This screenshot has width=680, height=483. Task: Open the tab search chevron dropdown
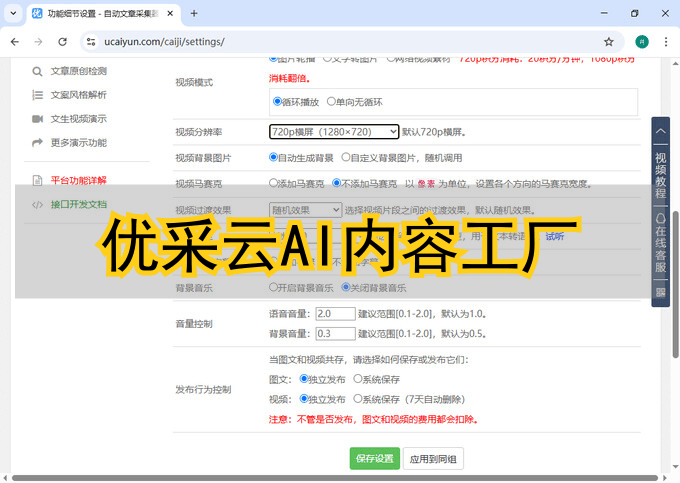point(14,13)
